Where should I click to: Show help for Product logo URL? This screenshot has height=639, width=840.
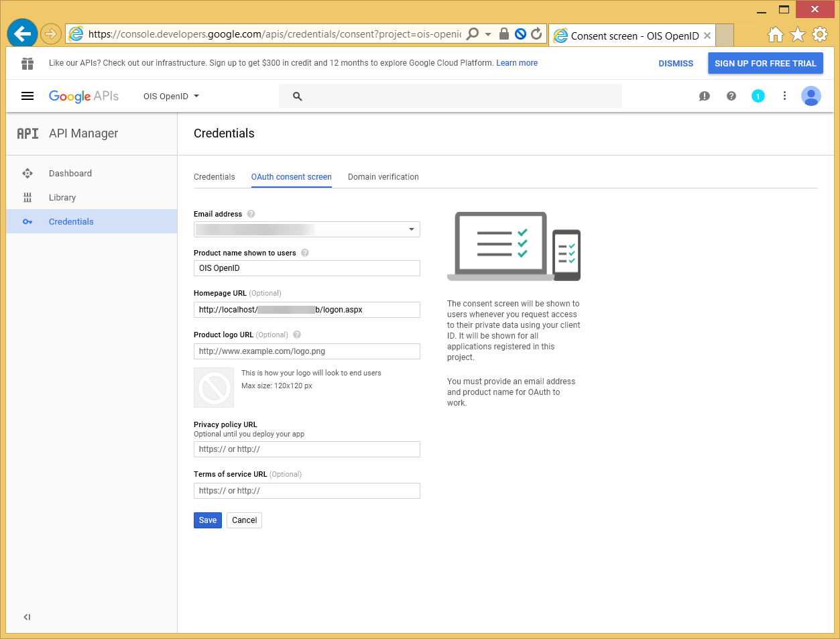point(297,335)
